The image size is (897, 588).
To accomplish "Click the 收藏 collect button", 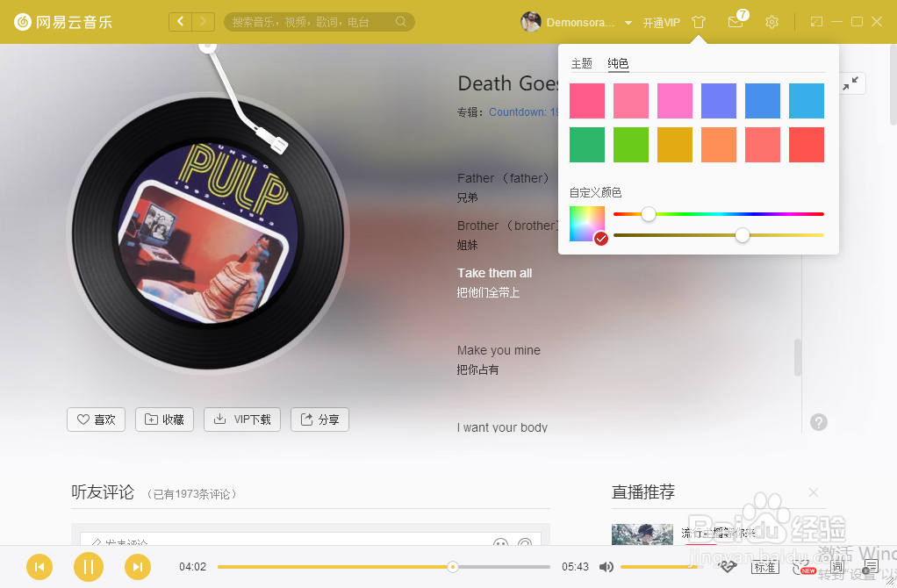I will (165, 419).
